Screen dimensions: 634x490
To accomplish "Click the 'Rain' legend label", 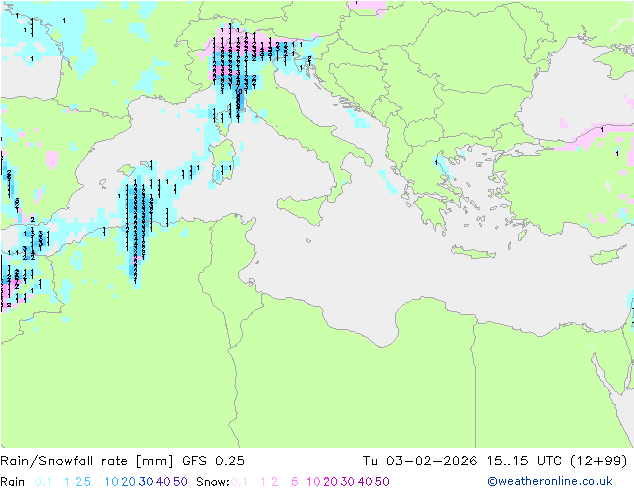I will click(x=13, y=482).
